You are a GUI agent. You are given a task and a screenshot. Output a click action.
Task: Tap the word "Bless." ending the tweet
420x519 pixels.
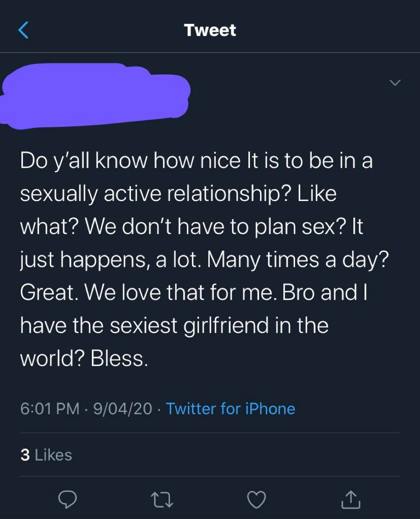[119, 358]
